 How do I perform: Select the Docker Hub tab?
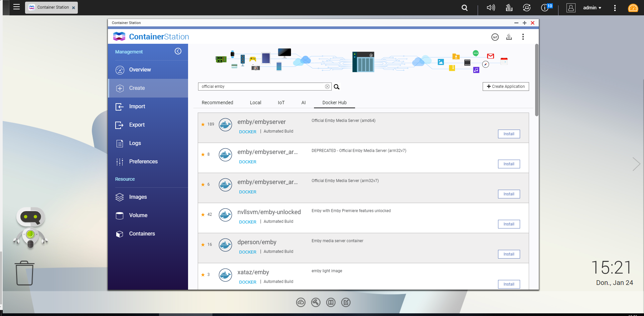334,103
